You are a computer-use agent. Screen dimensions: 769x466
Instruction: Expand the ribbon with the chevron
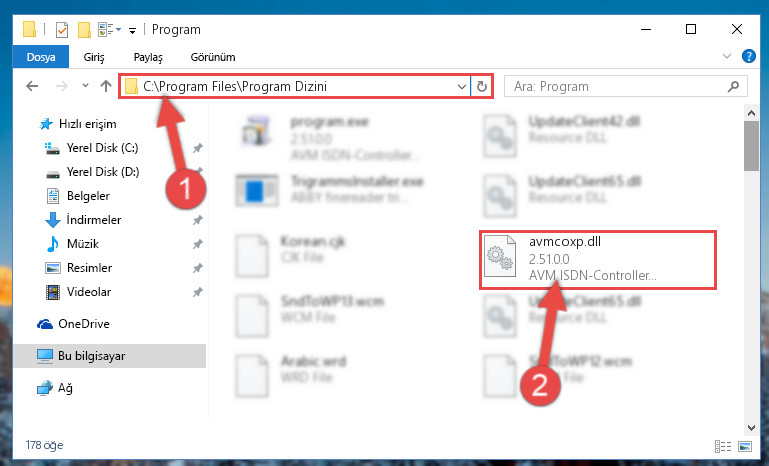[727, 56]
